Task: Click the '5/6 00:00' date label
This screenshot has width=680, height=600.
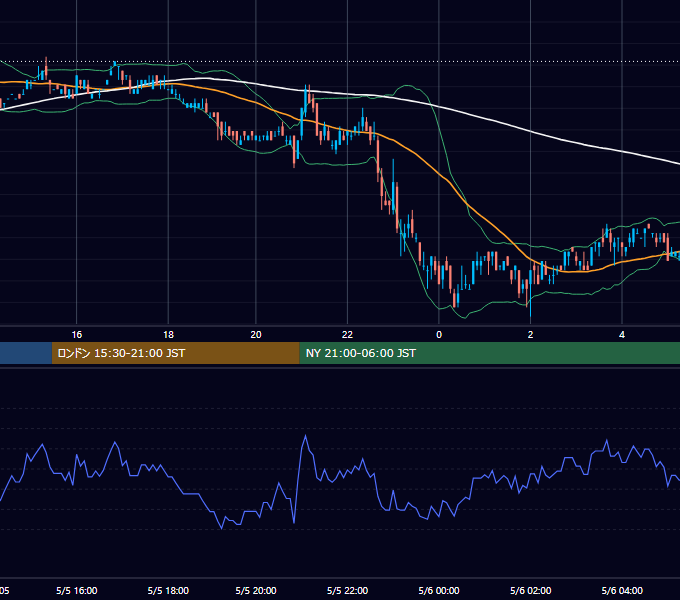Action: click(x=439, y=590)
